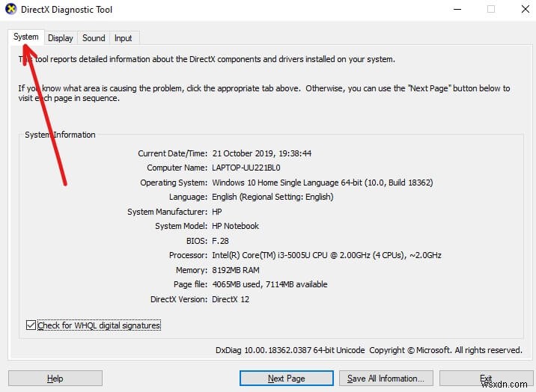The width and height of the screenshot is (536, 392).
Task: Select the Intel Core i3-5005U processor value
Action: (x=326, y=255)
